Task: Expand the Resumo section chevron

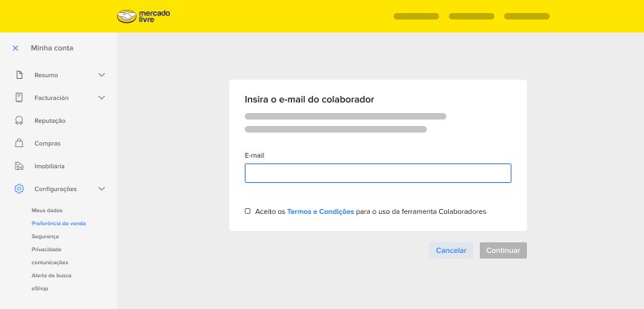Action: click(x=102, y=75)
